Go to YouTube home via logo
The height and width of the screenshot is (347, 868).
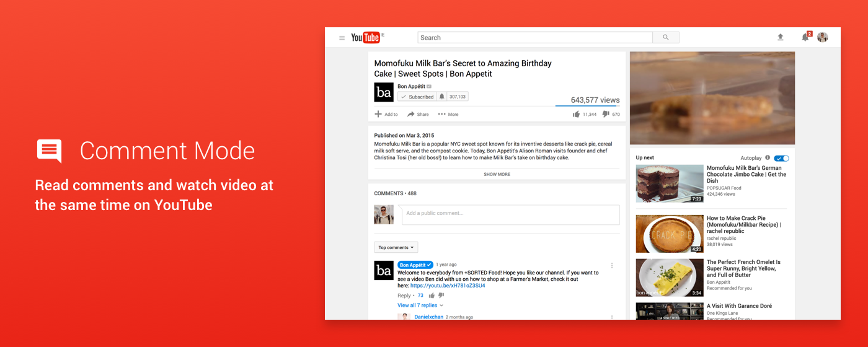tap(366, 38)
